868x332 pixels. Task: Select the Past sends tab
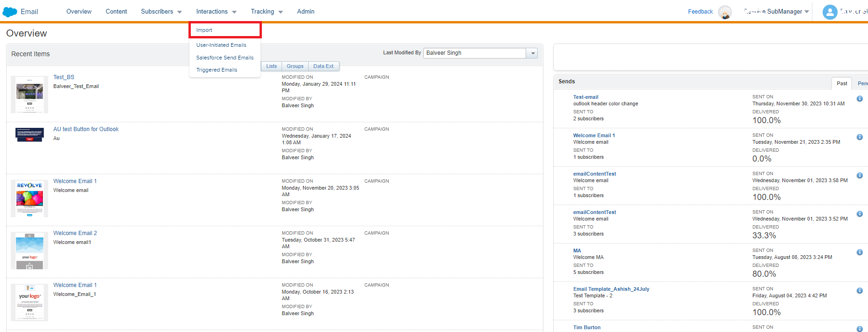point(842,83)
